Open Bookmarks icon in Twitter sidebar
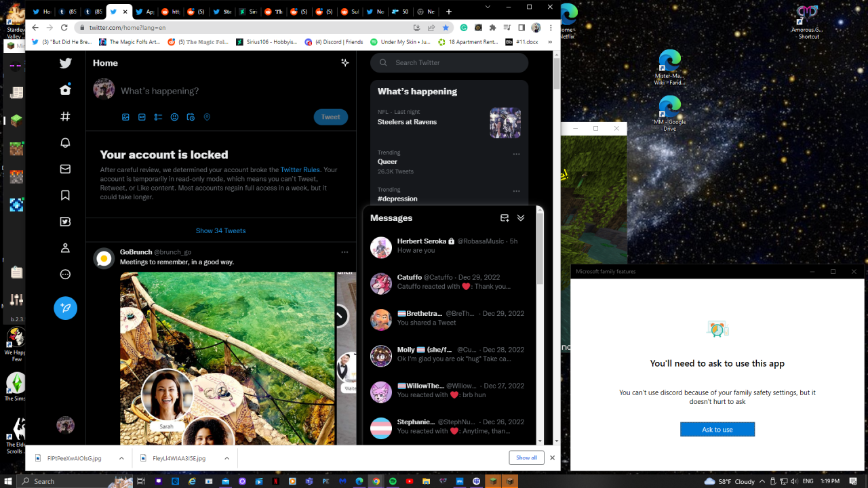868x488 pixels. pos(65,195)
